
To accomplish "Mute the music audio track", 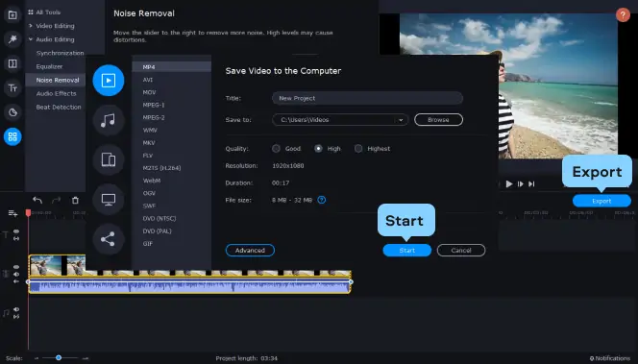I will [16, 309].
